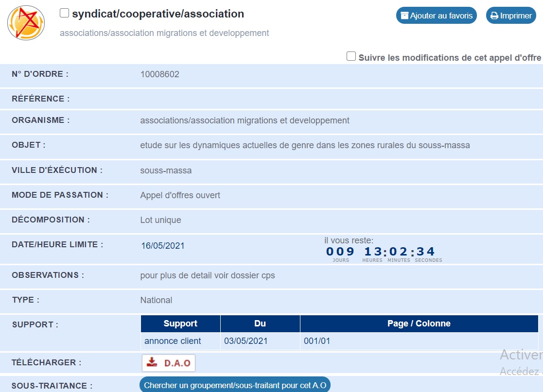Click the tender object description text
This screenshot has height=392, width=543.
305,145
